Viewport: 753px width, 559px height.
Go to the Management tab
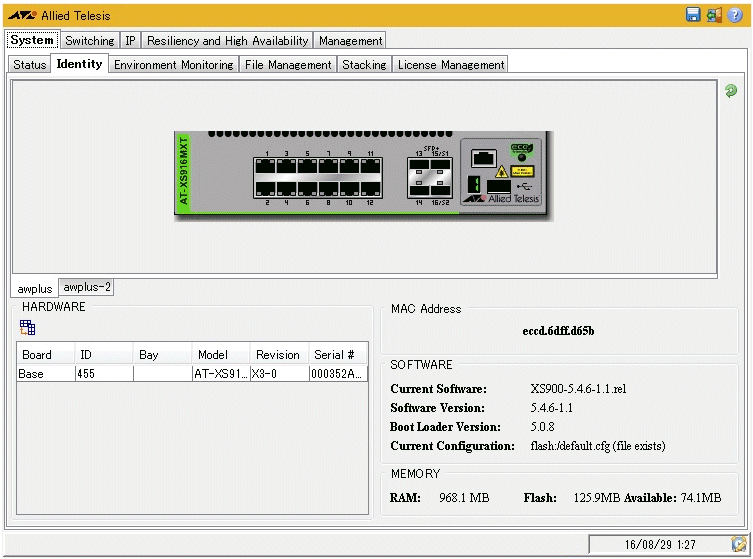pos(350,41)
